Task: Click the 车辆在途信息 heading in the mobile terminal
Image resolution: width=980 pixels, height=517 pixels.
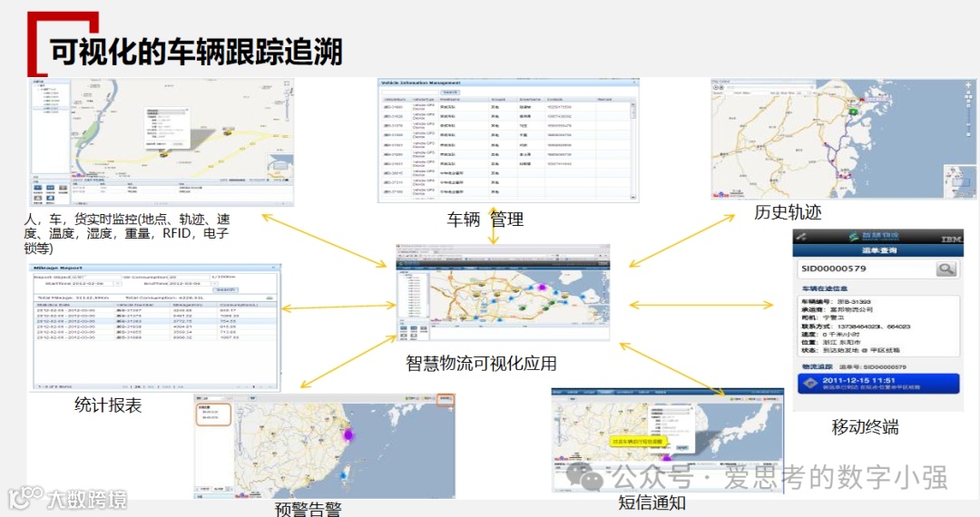Action: pyautogui.click(x=824, y=289)
